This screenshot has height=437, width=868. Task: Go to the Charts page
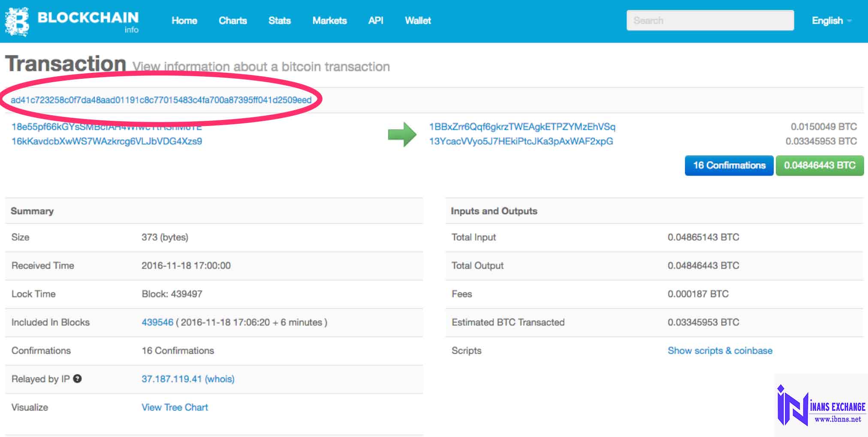pos(233,21)
